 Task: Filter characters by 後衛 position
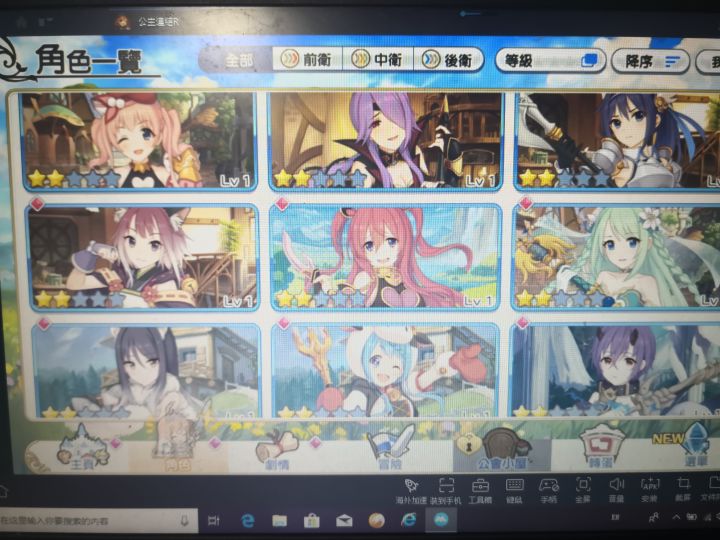coord(449,60)
